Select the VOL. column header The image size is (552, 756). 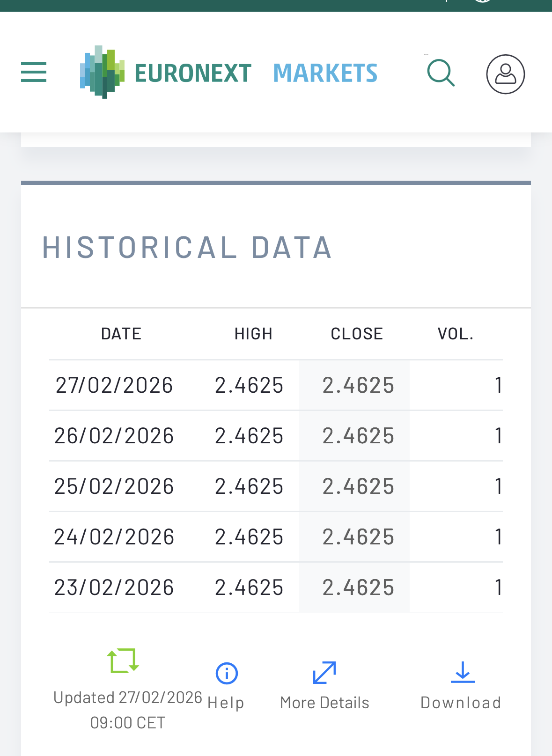(456, 334)
